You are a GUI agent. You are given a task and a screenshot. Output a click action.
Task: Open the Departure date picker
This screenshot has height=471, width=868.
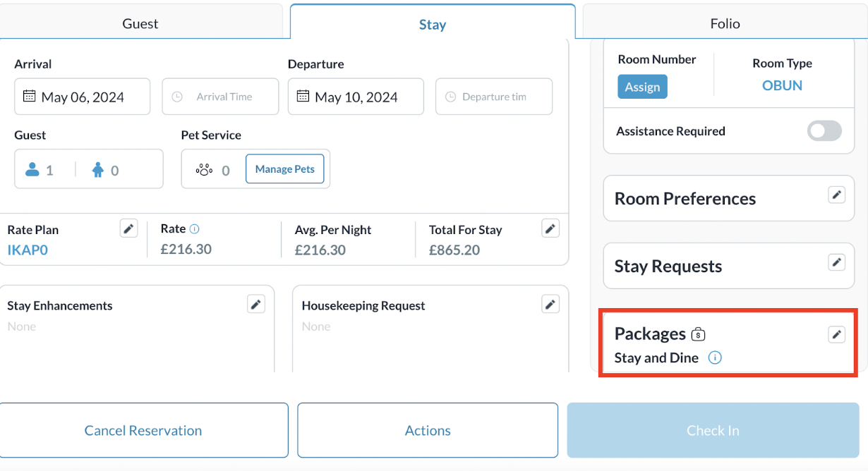[356, 97]
